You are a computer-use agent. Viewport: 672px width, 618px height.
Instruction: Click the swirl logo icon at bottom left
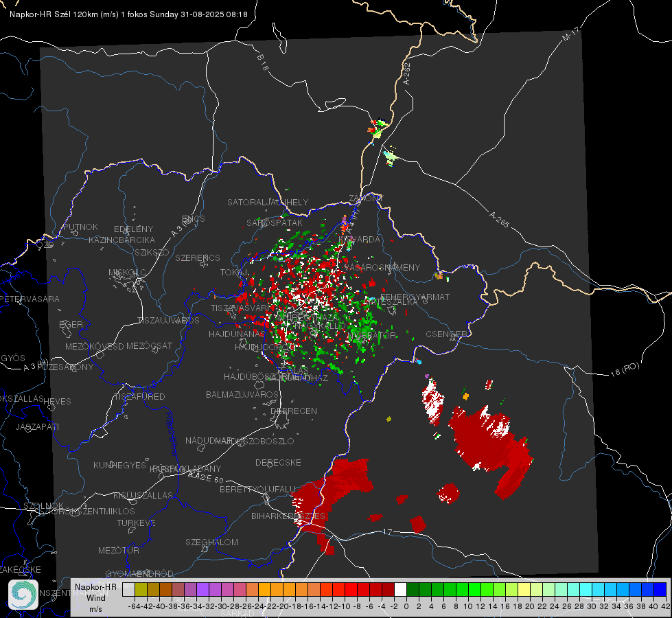[23, 595]
